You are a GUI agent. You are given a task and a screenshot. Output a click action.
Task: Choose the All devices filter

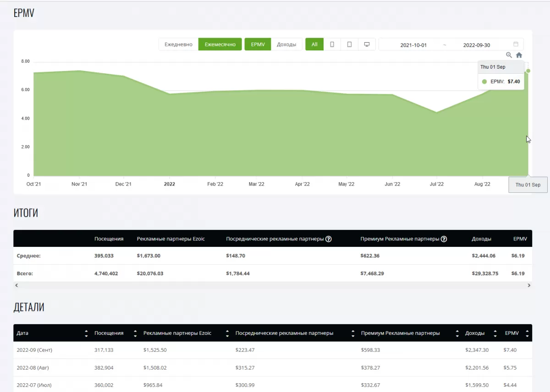coord(314,44)
